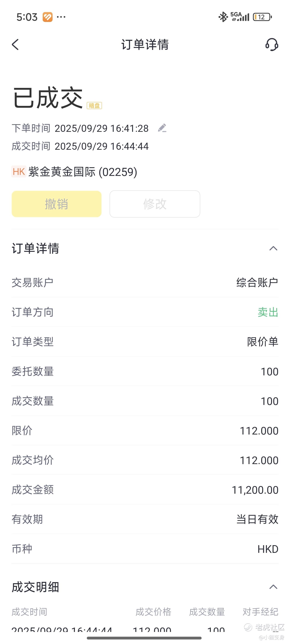This screenshot has width=290, height=644.
Task: Tap the 5GA signal strength icon
Action: 240,17
